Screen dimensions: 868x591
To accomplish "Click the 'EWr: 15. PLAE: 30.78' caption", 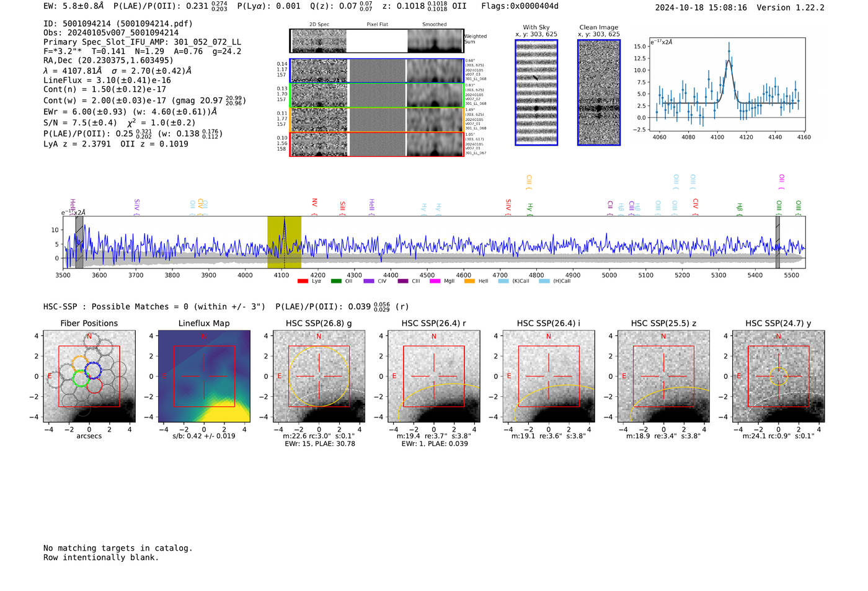I will 320,444.
